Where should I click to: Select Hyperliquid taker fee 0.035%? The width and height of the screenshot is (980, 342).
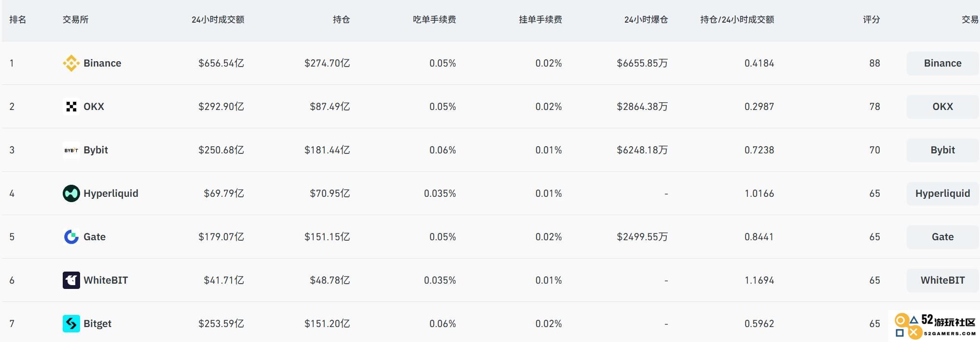440,193
